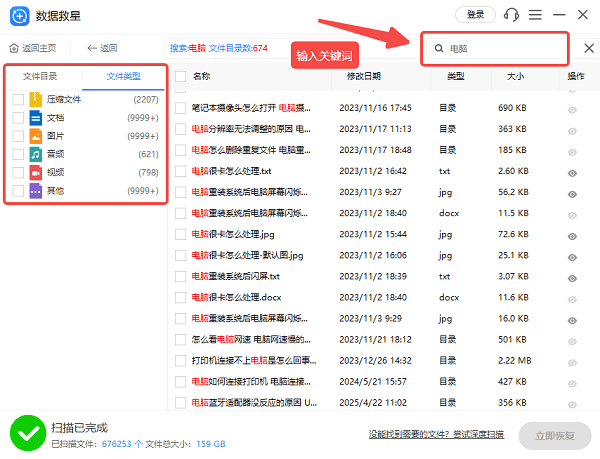The height and width of the screenshot is (459, 600).
Task: Preview 电脑很卡怎么处理.txt with its eye icon
Action: pyautogui.click(x=573, y=172)
